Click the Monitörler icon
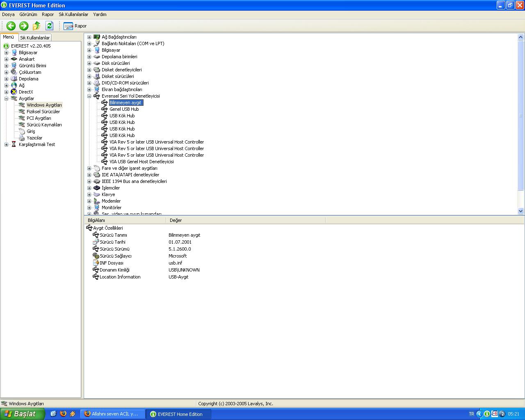525x420 pixels. coord(97,208)
